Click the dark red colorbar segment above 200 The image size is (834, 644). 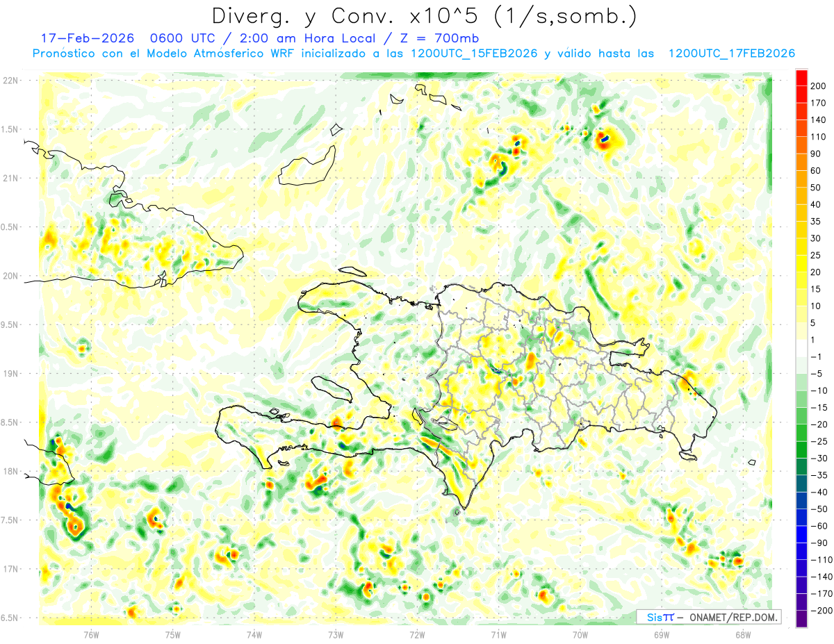tap(801, 77)
